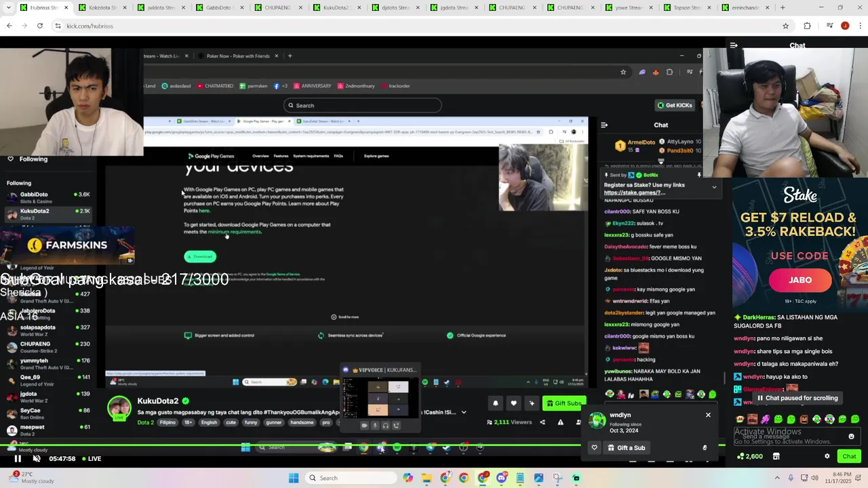The height and width of the screenshot is (488, 868).
Task: Switch to the Hubrisss browser tab
Action: pyautogui.click(x=45, y=7)
